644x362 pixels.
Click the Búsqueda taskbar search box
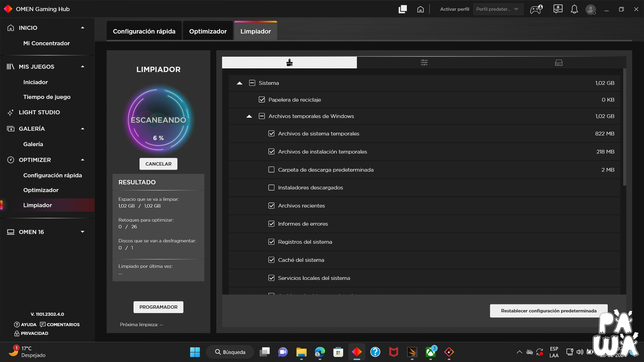(x=230, y=352)
